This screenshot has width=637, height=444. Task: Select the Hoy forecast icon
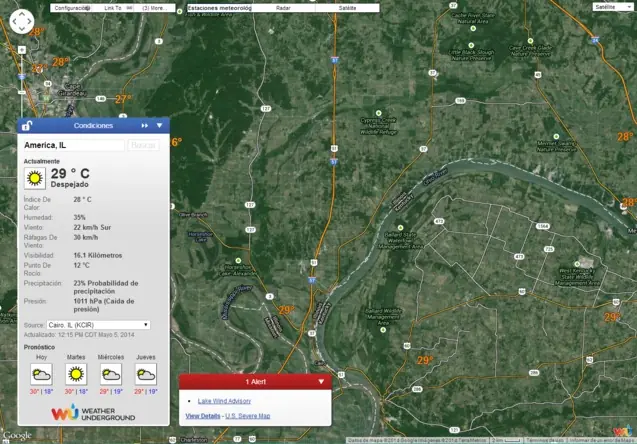[x=41, y=374]
